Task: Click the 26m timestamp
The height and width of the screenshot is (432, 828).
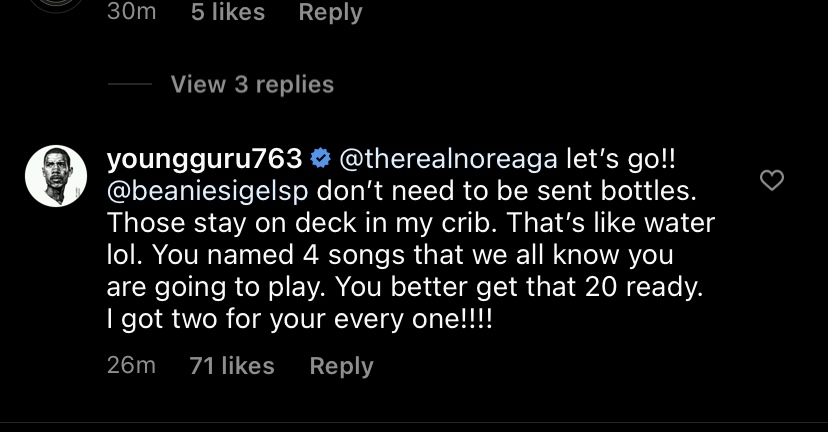Action: (131, 366)
